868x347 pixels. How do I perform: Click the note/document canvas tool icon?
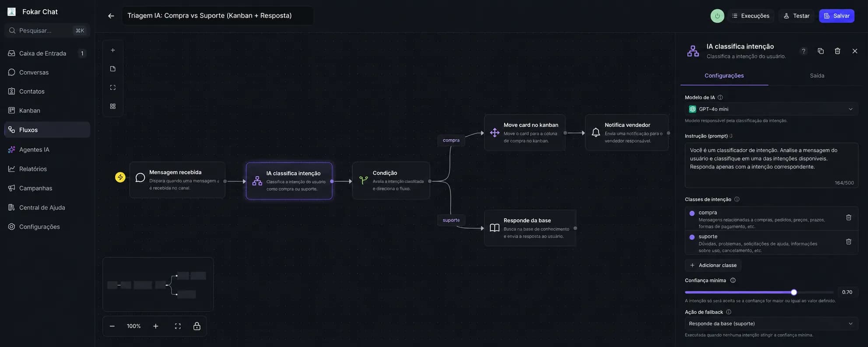tap(113, 69)
